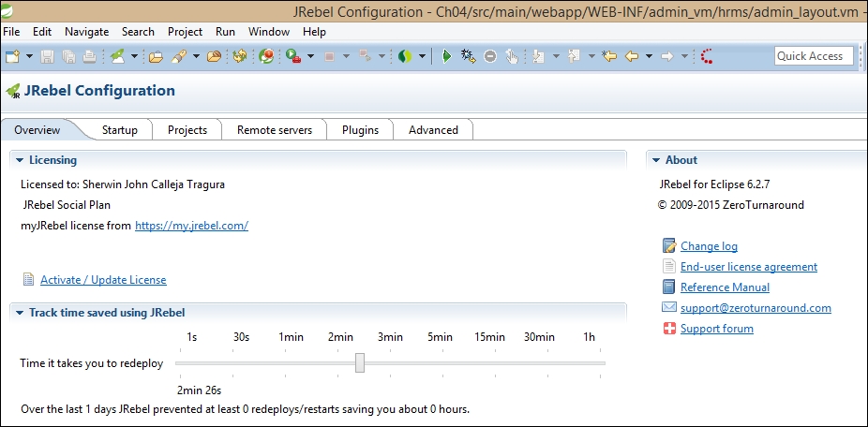Image resolution: width=868 pixels, height=427 pixels.
Task: Click the refresh sync arrows toolbar icon
Action: (240, 56)
